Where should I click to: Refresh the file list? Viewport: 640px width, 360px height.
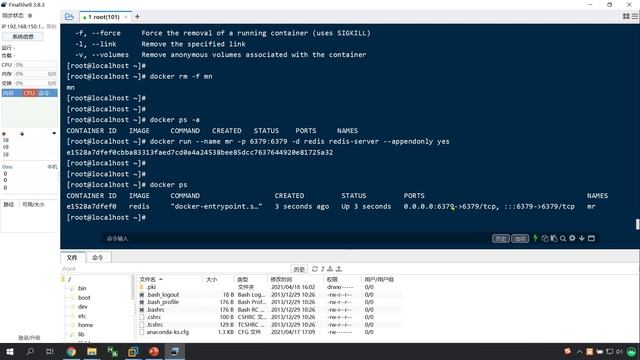pos(315,269)
